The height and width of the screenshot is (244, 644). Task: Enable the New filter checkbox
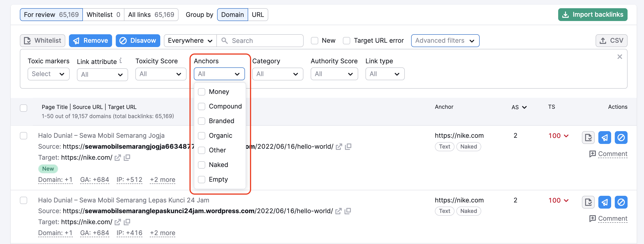pos(314,40)
